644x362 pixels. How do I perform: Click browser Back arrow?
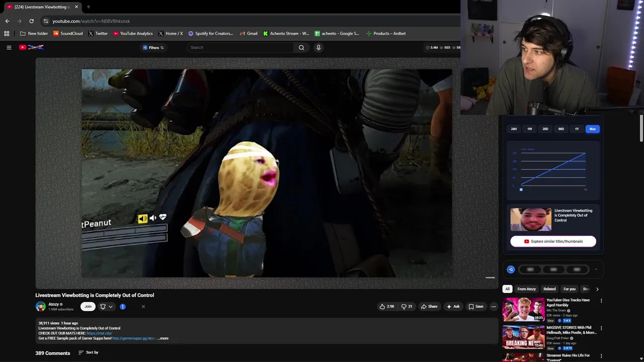[x=7, y=21]
